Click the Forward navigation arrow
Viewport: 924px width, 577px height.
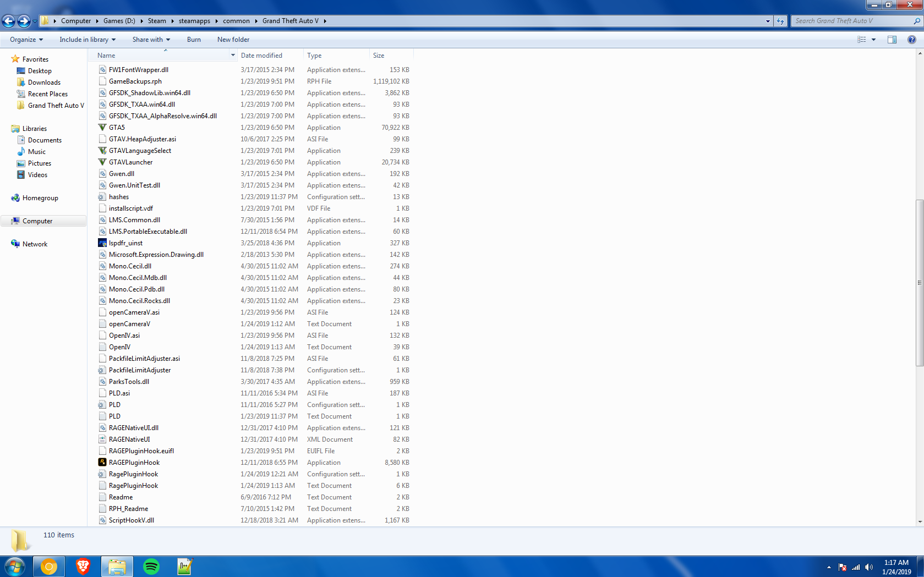point(24,21)
